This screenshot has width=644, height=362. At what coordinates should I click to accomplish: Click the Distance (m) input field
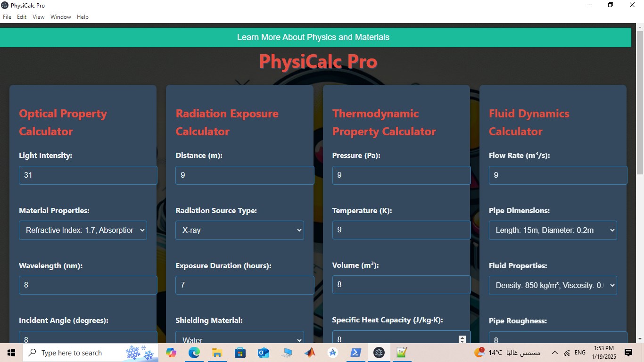[x=245, y=175]
